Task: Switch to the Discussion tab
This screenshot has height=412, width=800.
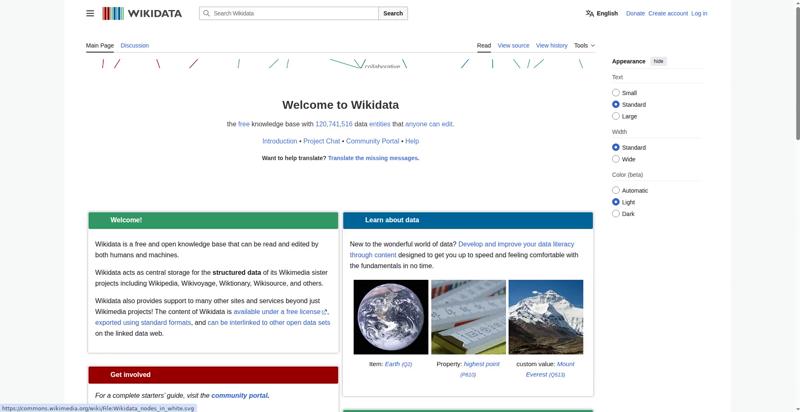Action: click(134, 45)
